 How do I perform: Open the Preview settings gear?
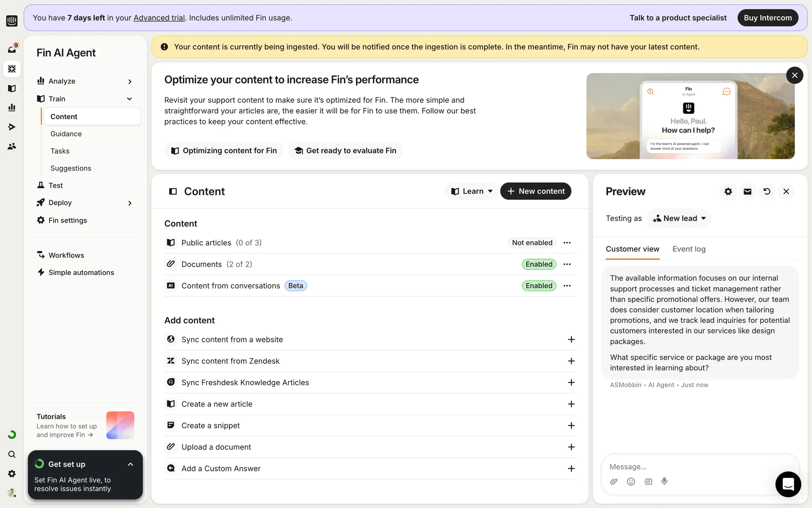[x=728, y=191]
